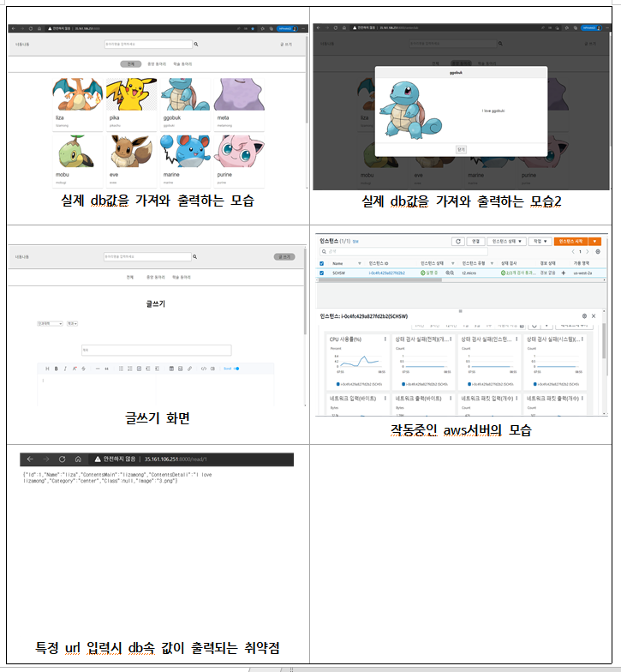Toggle the select-all checkbox in the AWS instance table header

322,263
